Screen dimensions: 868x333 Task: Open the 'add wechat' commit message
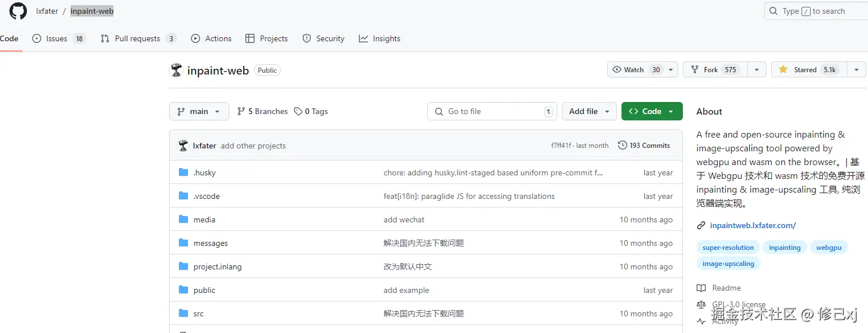click(404, 220)
